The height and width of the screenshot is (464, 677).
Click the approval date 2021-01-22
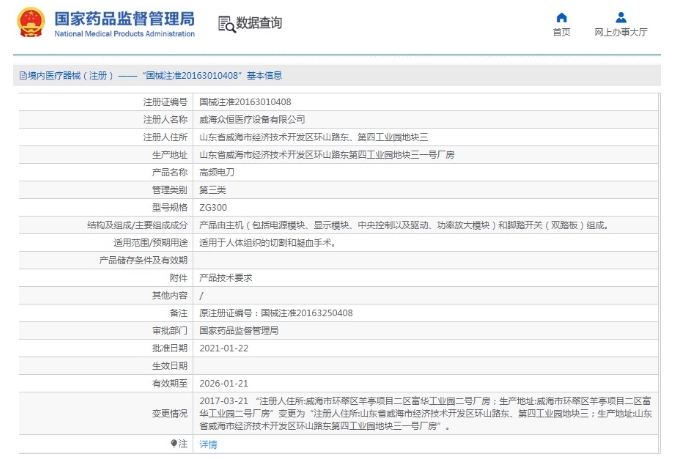(x=224, y=348)
